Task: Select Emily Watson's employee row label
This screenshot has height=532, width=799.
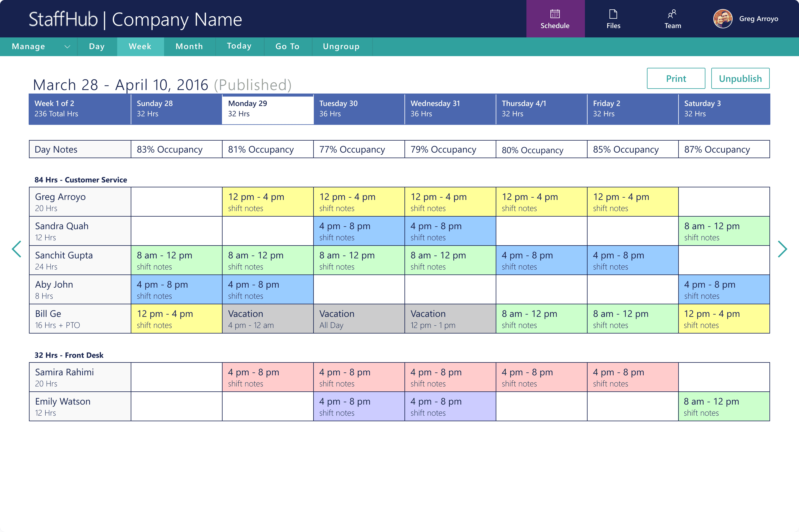Action: point(80,407)
